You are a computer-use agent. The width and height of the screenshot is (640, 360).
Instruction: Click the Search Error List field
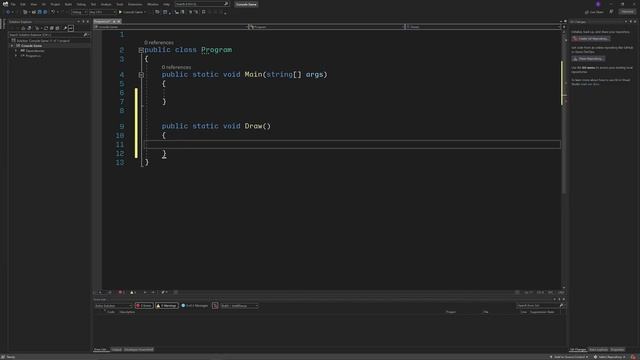540,306
